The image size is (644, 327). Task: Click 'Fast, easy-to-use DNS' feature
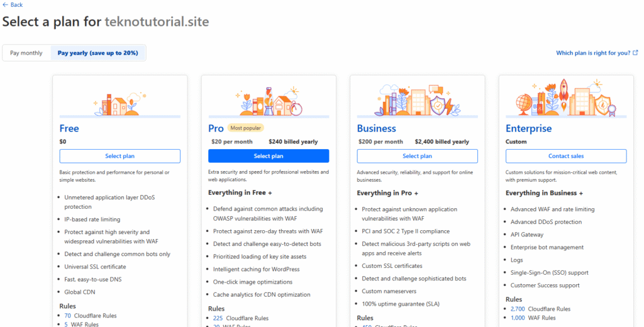(x=93, y=279)
